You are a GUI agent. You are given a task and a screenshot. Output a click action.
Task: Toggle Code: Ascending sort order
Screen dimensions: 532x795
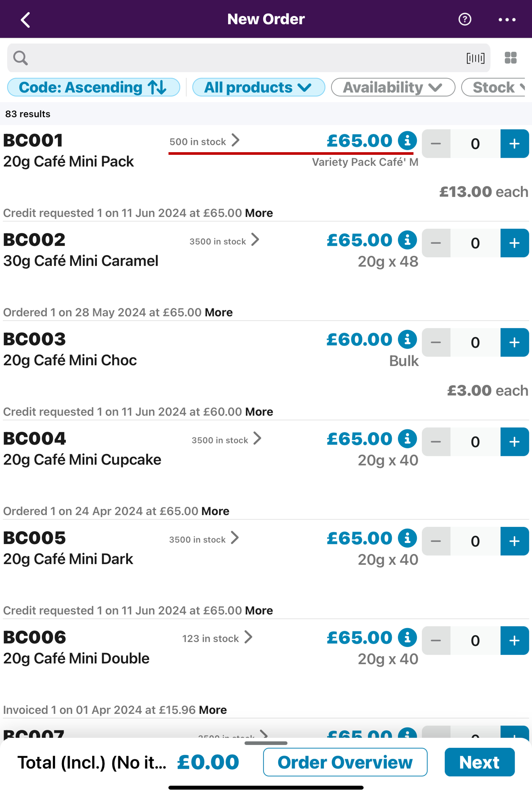[93, 87]
